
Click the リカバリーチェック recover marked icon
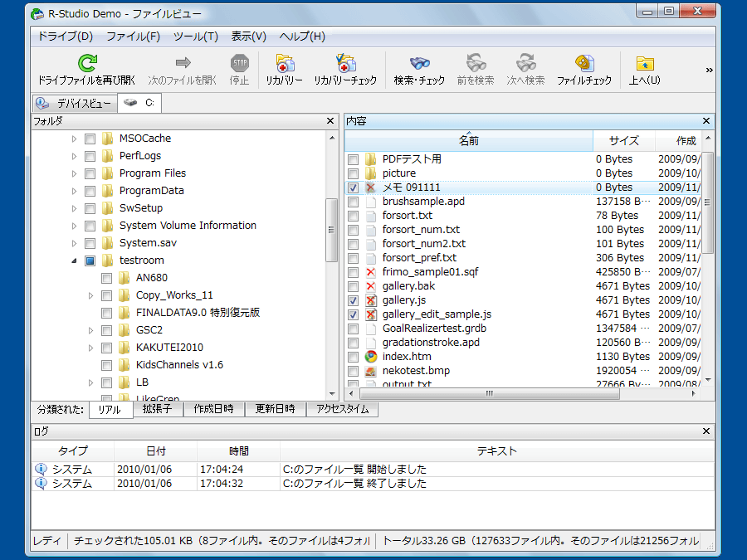click(x=345, y=63)
